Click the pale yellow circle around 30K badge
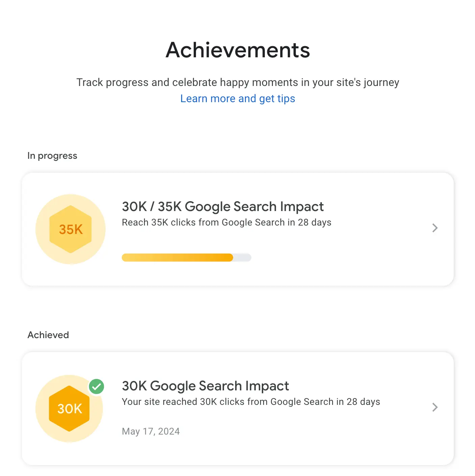 tap(44, 428)
